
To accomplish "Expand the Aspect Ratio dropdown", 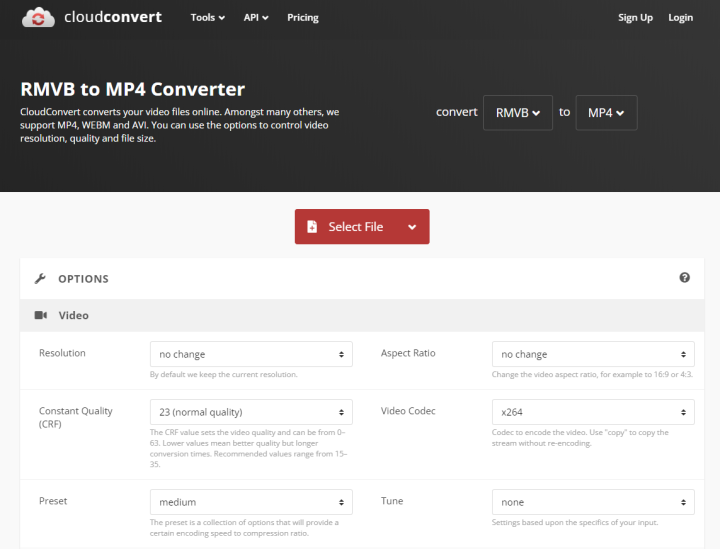I will [593, 354].
